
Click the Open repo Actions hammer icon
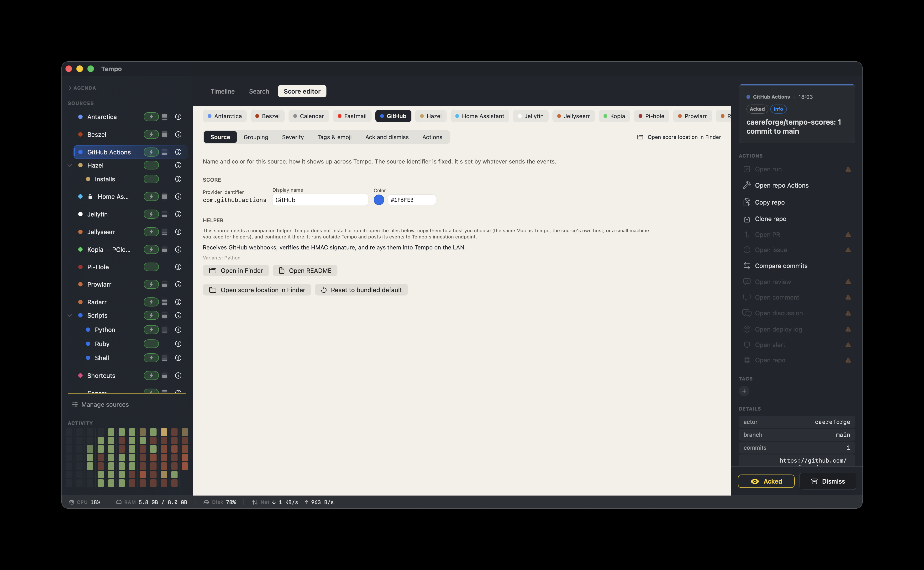tap(746, 185)
